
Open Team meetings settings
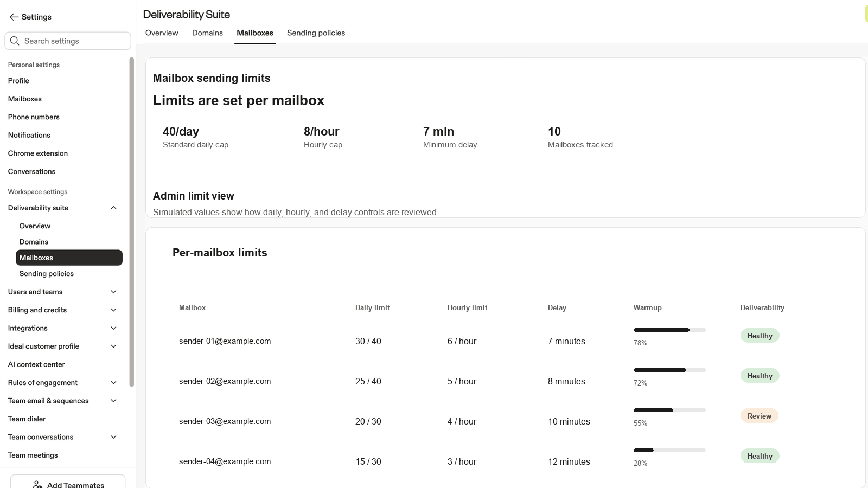tap(33, 455)
